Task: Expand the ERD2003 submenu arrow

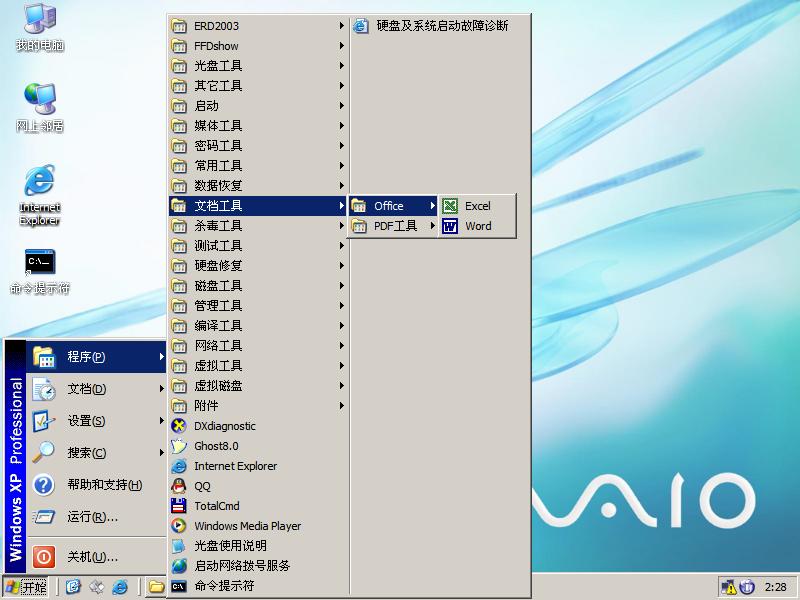Action: click(341, 26)
